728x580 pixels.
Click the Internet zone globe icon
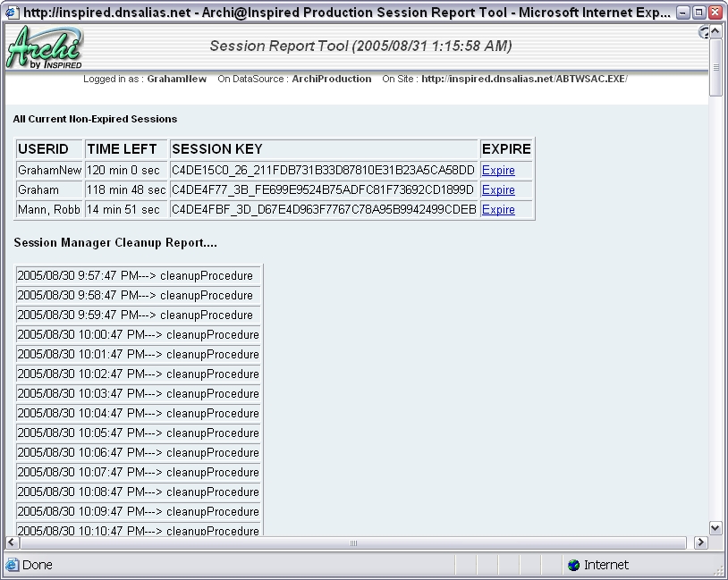point(573,565)
